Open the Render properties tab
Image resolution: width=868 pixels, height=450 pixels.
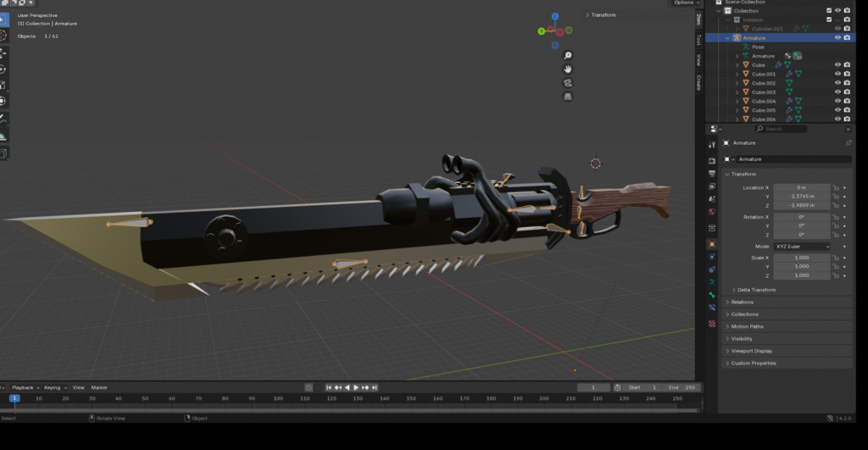[712, 160]
